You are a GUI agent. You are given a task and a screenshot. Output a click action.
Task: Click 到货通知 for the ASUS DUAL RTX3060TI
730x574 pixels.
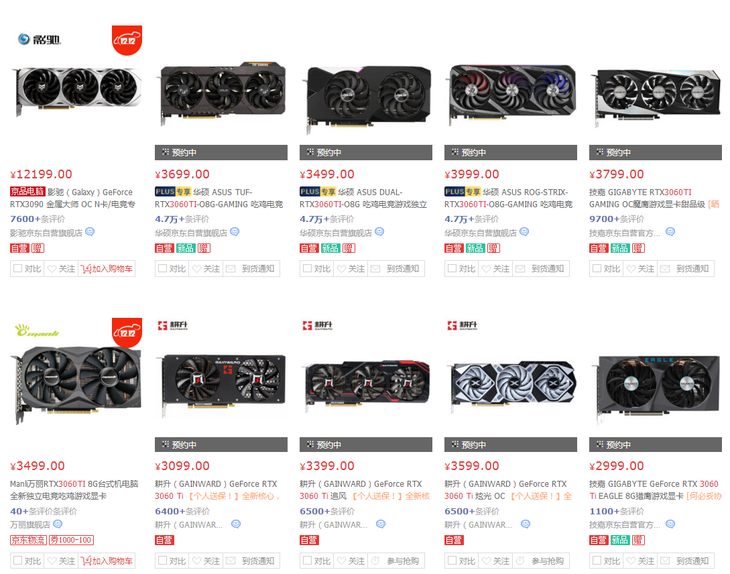click(x=396, y=269)
